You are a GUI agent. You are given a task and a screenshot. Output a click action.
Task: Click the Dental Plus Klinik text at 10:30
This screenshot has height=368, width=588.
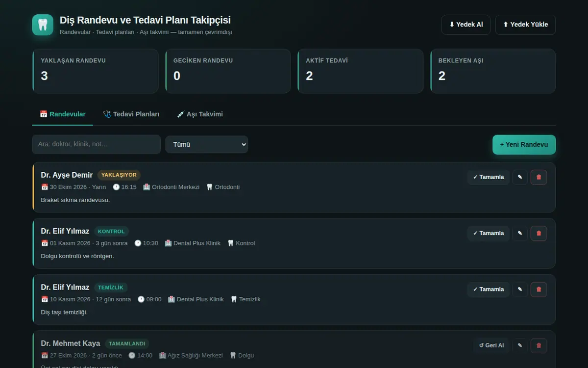(197, 243)
